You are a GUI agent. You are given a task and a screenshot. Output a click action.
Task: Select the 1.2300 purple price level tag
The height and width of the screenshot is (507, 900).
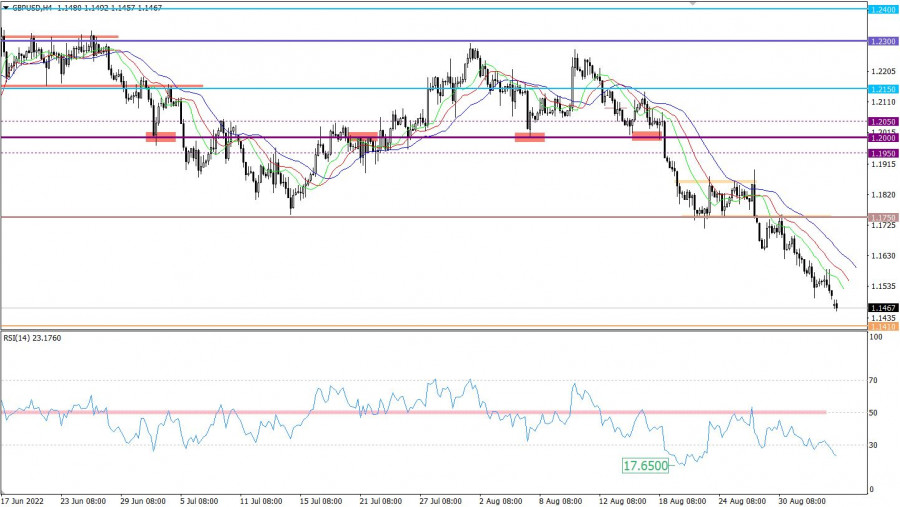pos(883,41)
